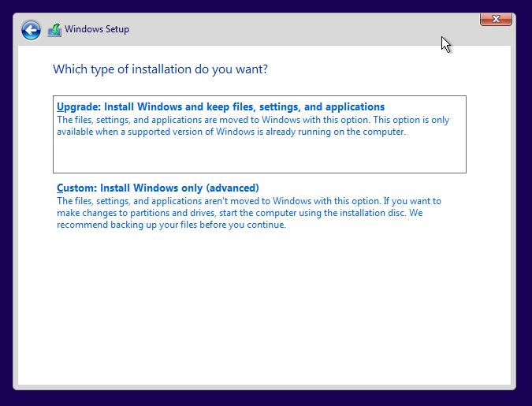Click the 'Windows Setup' title text
This screenshot has height=406, width=532.
pyautogui.click(x=97, y=29)
